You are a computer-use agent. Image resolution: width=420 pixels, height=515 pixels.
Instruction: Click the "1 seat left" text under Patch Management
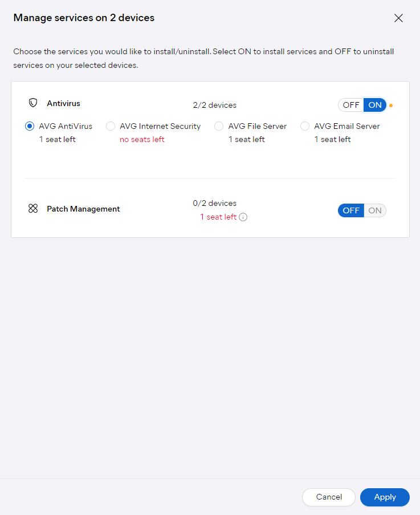217,217
